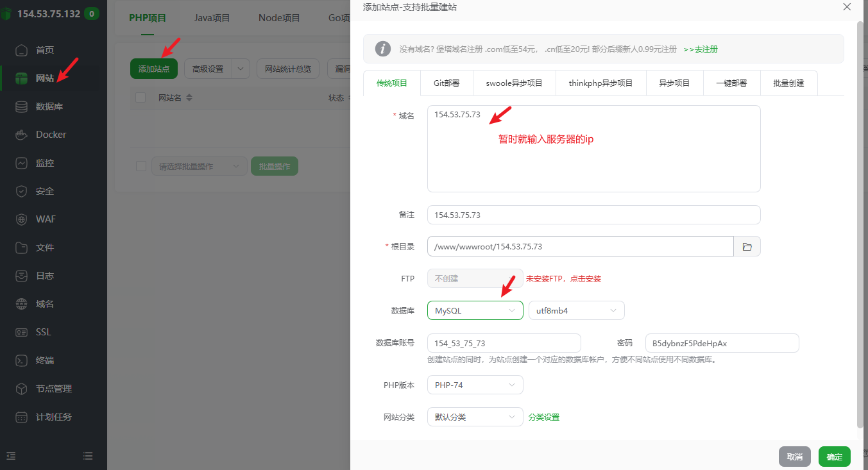Click the folder browse icon beside root directory
The image size is (868, 470).
pos(747,247)
